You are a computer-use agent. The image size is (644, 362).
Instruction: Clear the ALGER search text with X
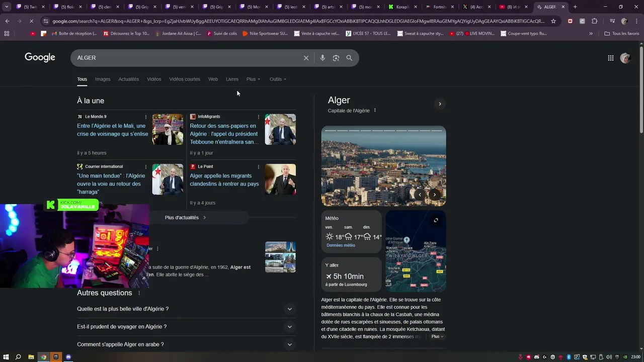[x=306, y=58]
